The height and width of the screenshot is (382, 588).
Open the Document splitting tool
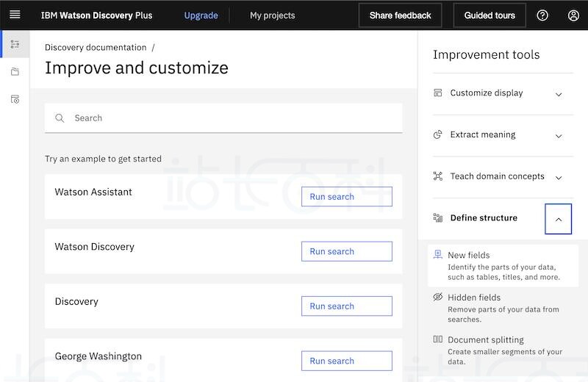click(x=503, y=350)
